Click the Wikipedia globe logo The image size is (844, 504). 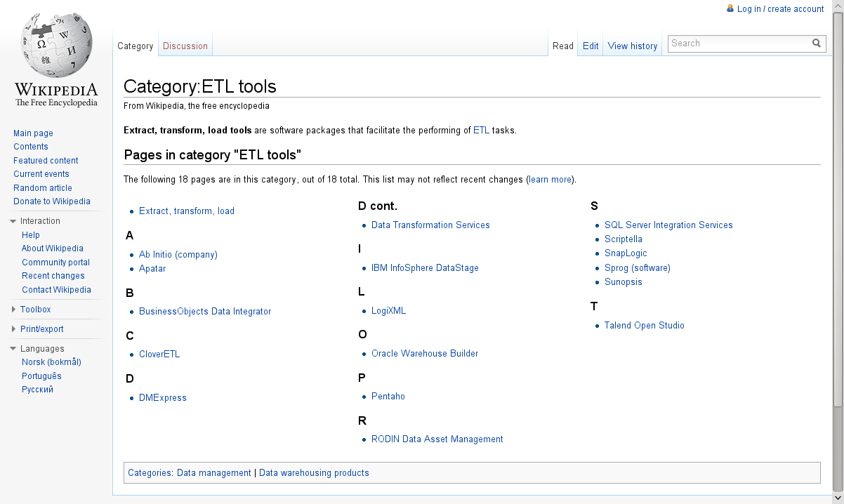point(56,60)
